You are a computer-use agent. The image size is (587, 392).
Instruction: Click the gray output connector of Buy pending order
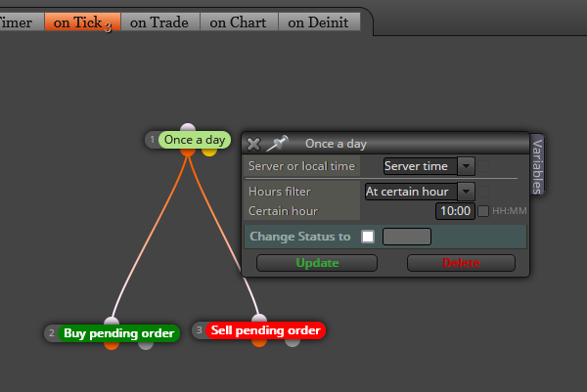point(146,345)
